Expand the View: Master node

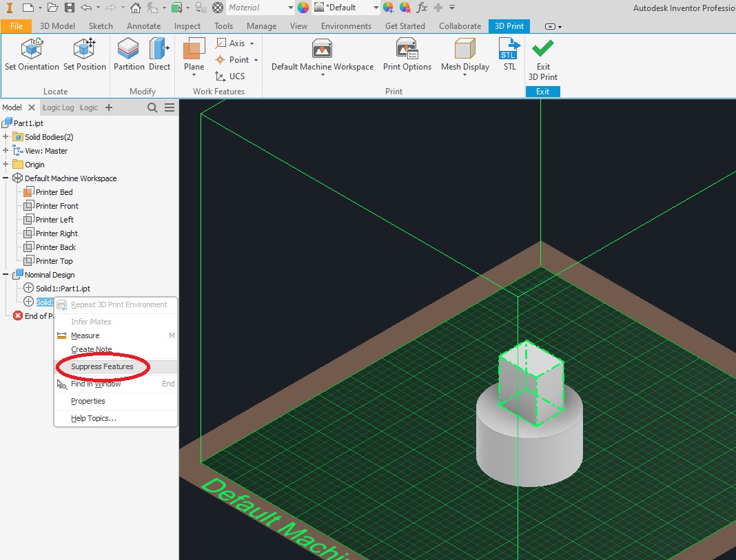6,151
